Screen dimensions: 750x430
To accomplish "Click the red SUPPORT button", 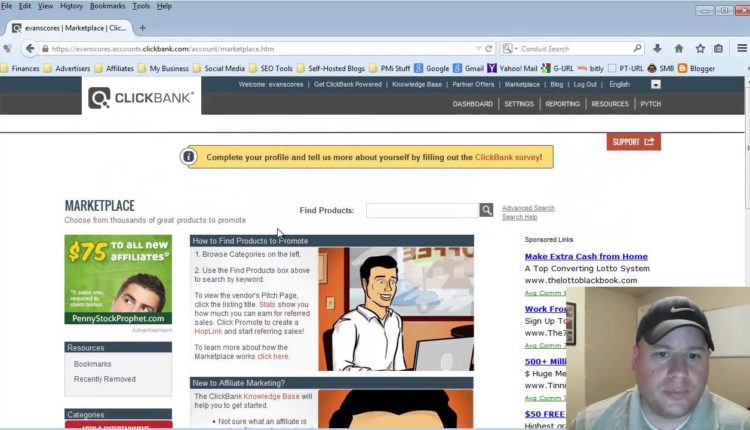I will [634, 142].
